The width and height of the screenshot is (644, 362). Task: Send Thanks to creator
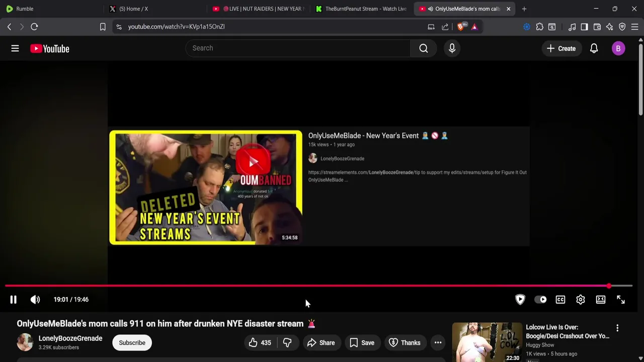coord(406,343)
